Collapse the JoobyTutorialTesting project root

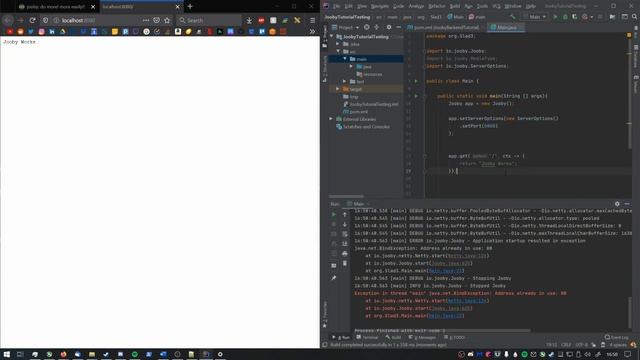click(x=331, y=37)
